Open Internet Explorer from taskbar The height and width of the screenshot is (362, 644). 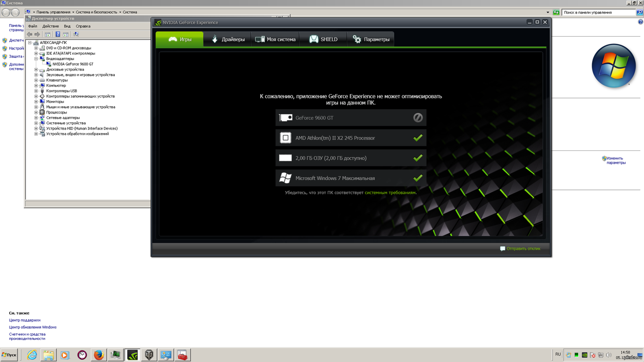[x=32, y=355]
